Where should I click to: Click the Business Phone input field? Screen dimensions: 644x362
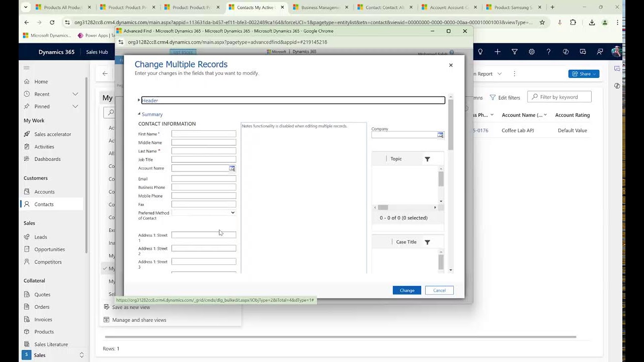[204, 187]
